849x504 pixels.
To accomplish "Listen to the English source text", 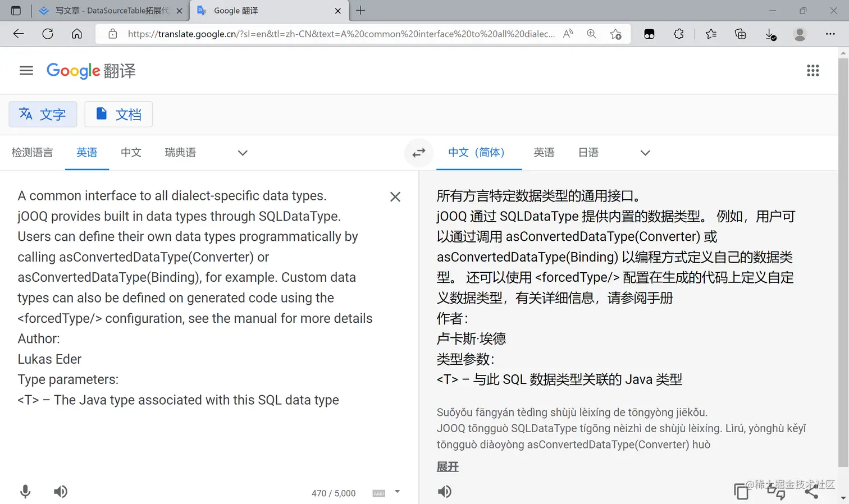I will click(61, 492).
